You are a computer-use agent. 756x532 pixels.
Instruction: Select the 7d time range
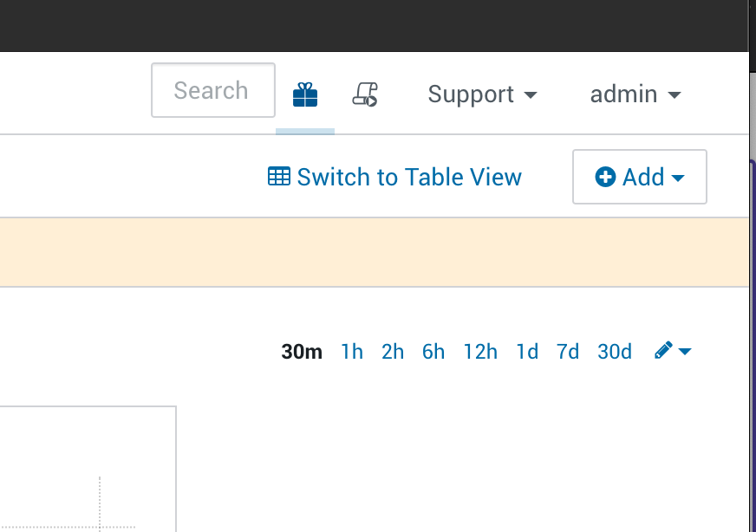(568, 351)
